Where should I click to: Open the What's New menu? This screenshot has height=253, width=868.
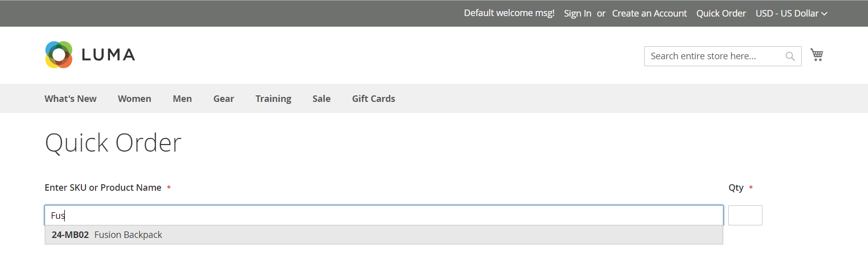70,99
